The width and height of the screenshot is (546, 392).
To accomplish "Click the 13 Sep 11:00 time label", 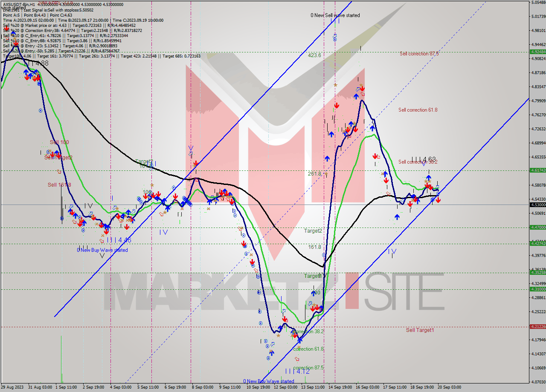I will click(314, 387).
